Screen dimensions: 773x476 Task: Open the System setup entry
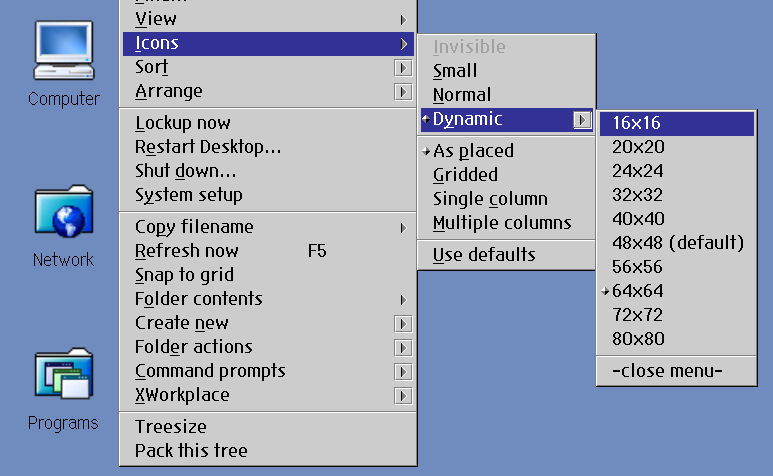[x=189, y=195]
